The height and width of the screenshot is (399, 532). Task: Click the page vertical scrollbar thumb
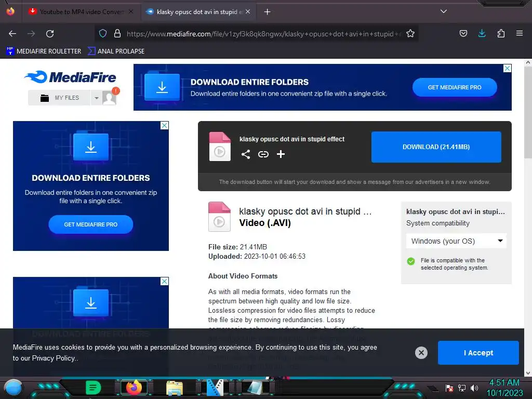click(x=528, y=112)
